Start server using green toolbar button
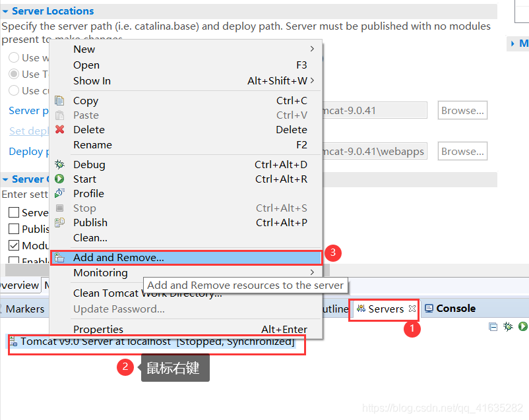Viewport: 529px width, 420px height. coord(523,326)
